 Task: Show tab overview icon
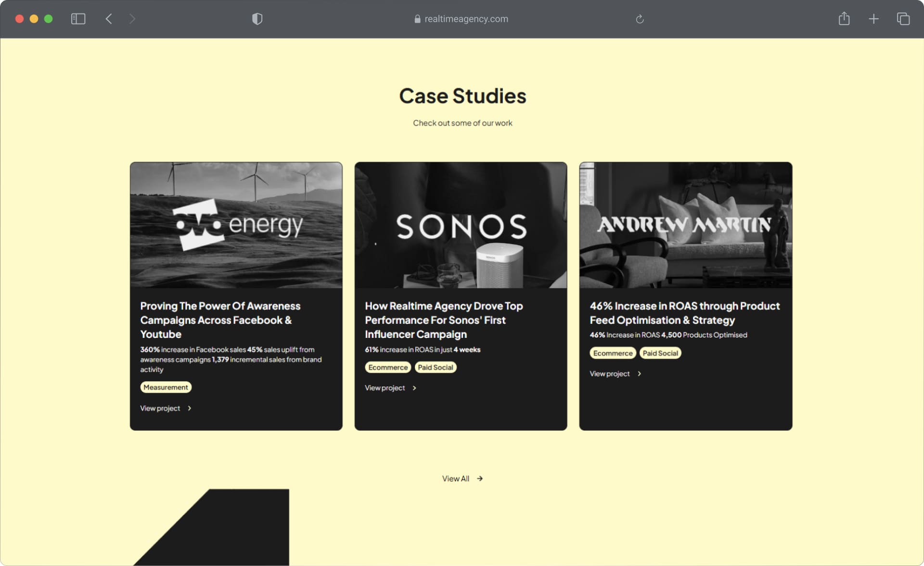coord(903,19)
